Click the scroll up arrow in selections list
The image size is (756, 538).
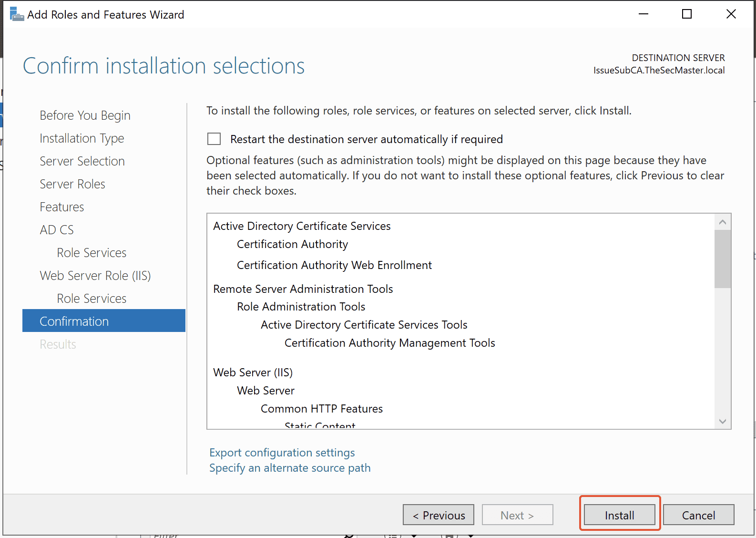pyautogui.click(x=723, y=222)
